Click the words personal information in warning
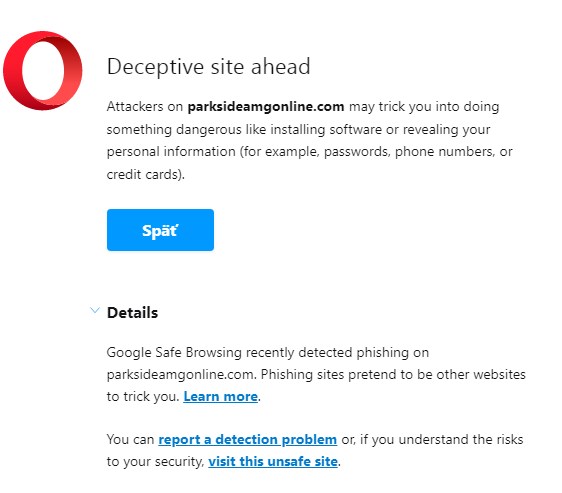 tap(171, 152)
